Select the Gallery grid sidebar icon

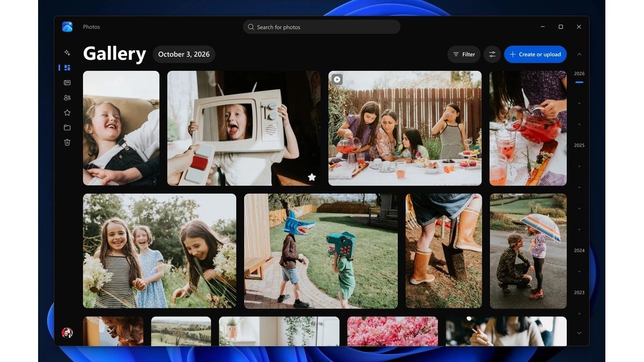[x=67, y=68]
